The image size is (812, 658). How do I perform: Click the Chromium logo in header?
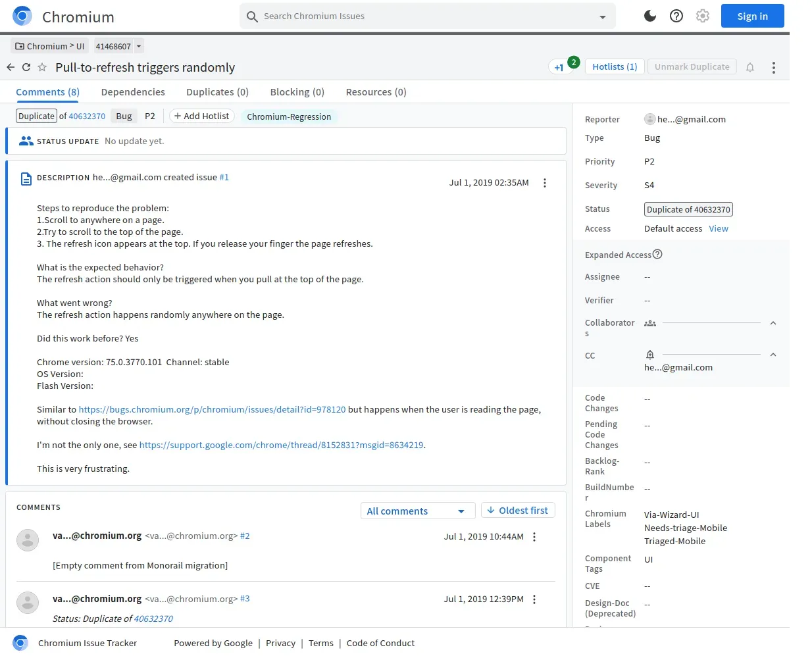22,16
